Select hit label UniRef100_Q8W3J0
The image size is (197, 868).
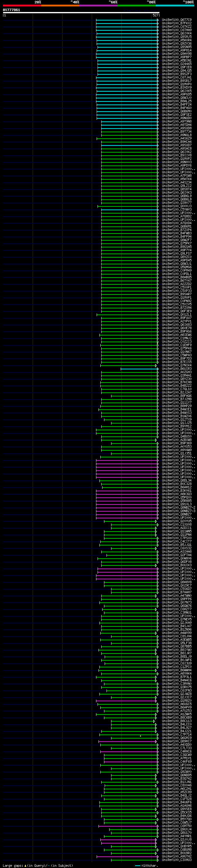pyautogui.click(x=177, y=98)
